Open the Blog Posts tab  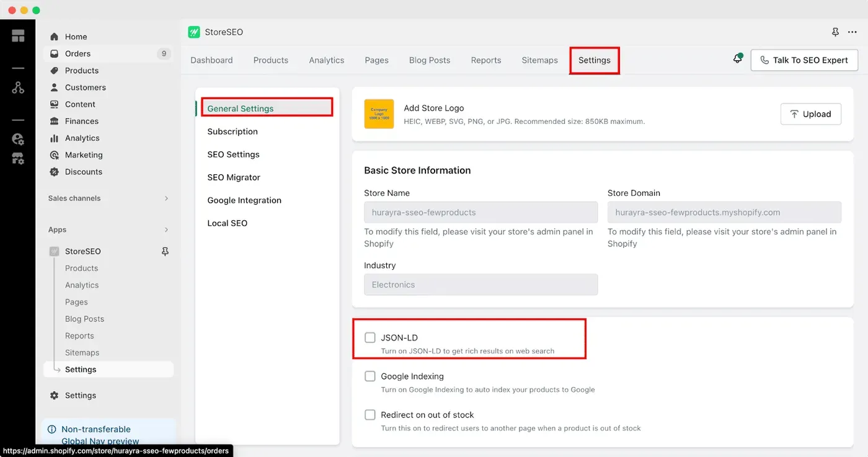[x=430, y=60]
